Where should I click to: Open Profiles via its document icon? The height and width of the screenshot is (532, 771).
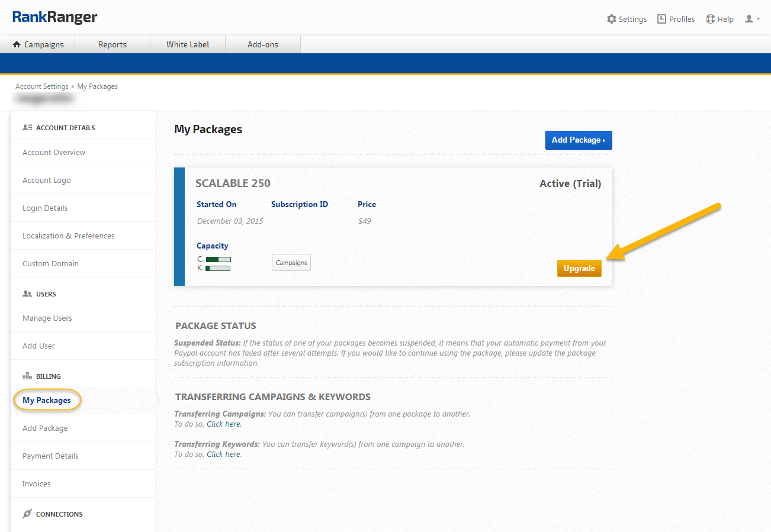click(661, 19)
